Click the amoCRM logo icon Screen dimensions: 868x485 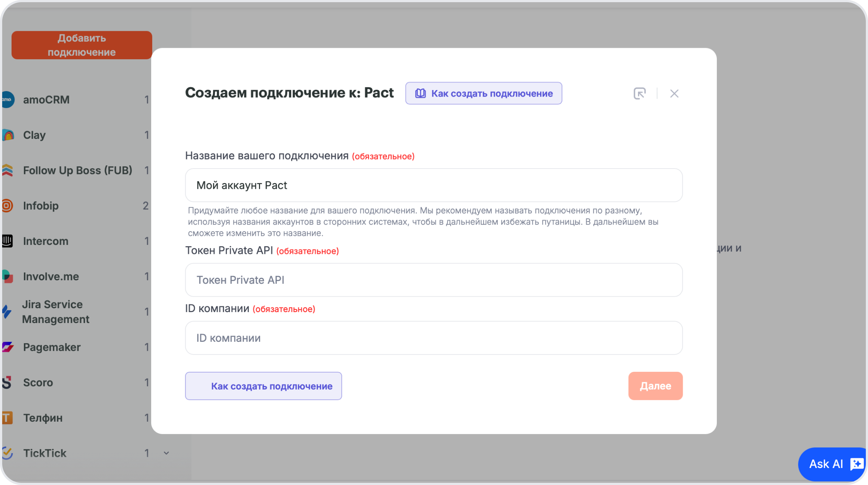coord(7,99)
